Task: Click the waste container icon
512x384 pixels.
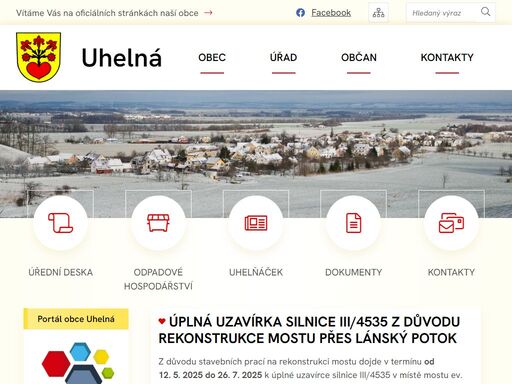Action: tap(158, 223)
